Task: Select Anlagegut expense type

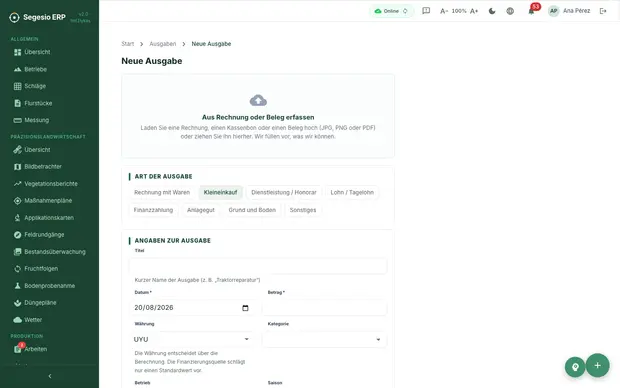Action: [200, 210]
